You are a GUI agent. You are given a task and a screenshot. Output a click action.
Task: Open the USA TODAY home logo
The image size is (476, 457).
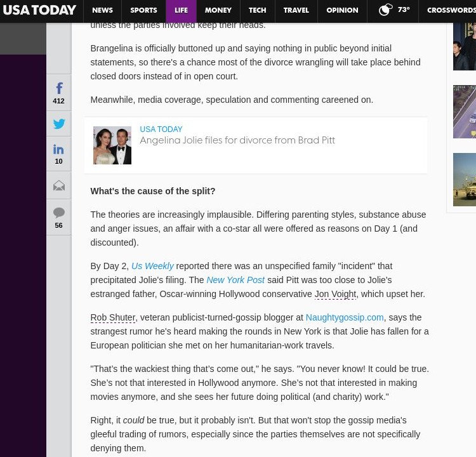click(39, 10)
